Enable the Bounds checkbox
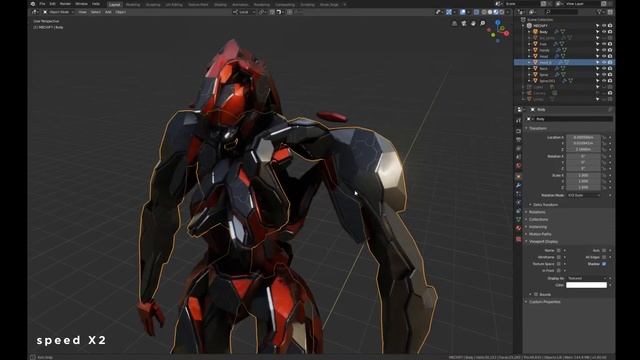The width and height of the screenshot is (640, 360). (x=536, y=294)
